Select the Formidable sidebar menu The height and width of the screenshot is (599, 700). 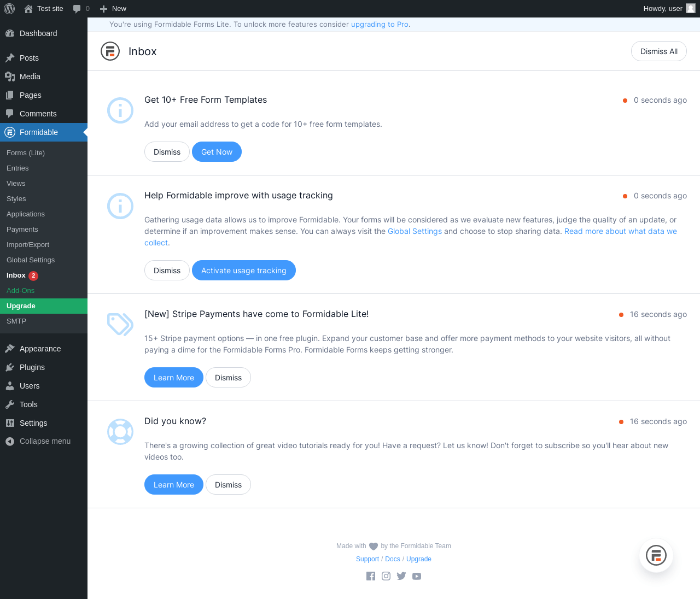point(44,132)
